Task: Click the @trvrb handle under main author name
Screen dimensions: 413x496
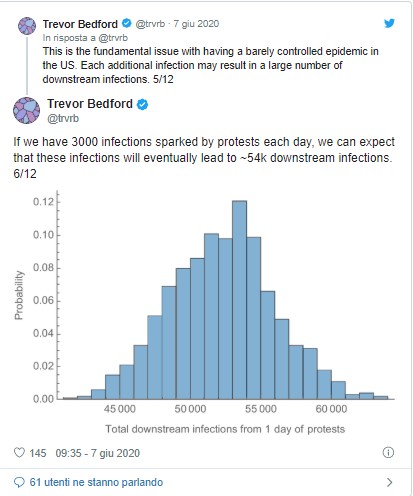Action: 63,118
